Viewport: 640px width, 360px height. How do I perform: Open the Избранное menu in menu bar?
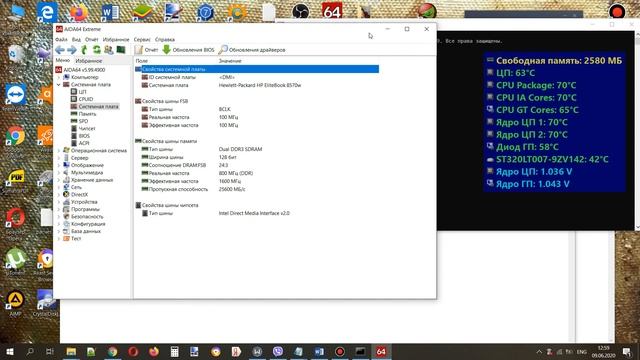(116, 40)
